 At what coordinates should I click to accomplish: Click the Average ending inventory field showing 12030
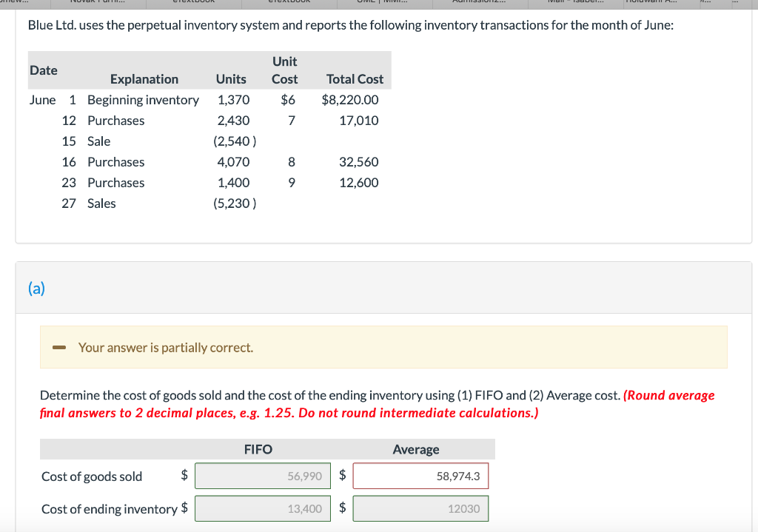tap(420, 508)
